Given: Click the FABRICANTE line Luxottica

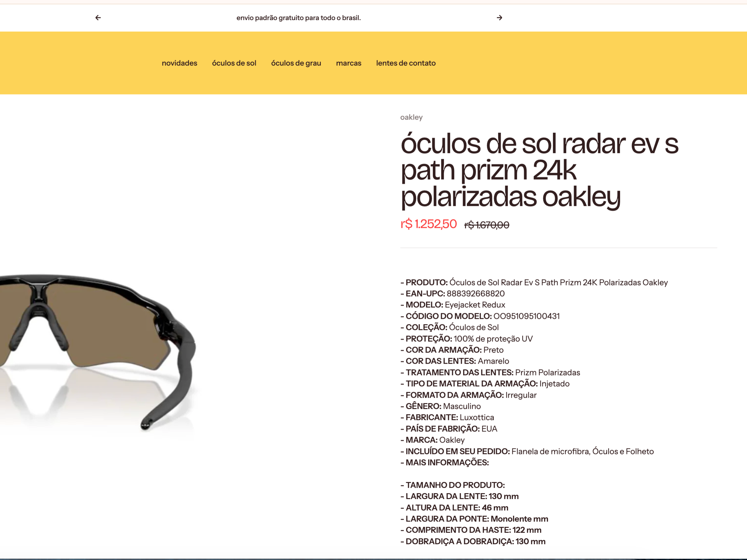Looking at the screenshot, I should point(447,418).
